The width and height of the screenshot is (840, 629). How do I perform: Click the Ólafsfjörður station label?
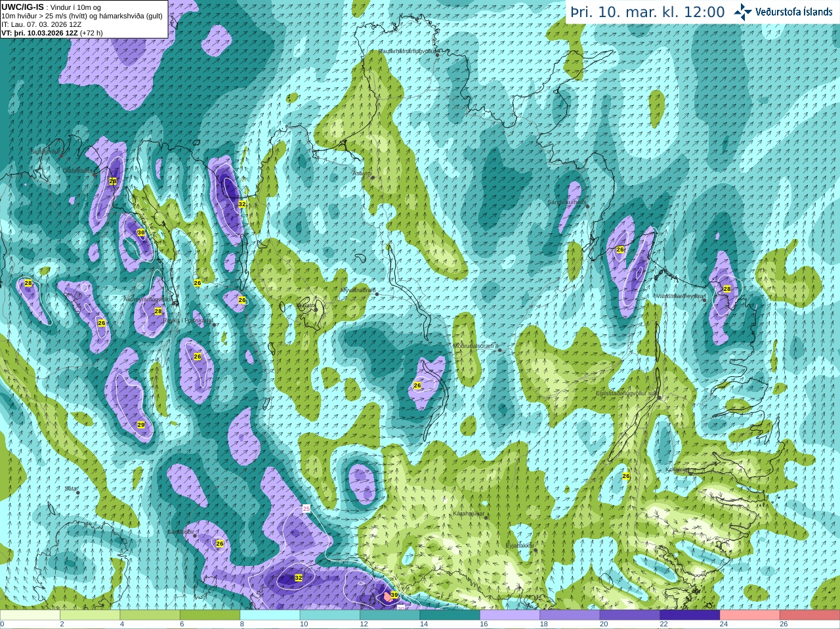click(x=78, y=170)
